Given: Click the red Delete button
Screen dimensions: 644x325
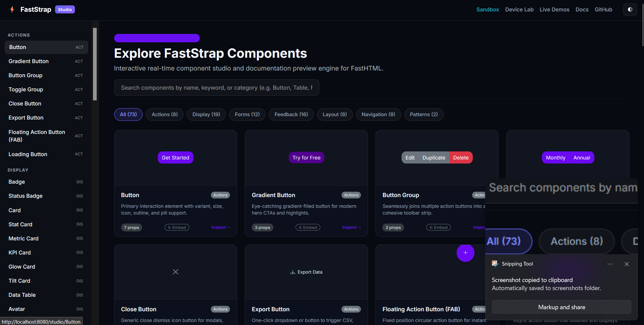Looking at the screenshot, I should [x=461, y=157].
